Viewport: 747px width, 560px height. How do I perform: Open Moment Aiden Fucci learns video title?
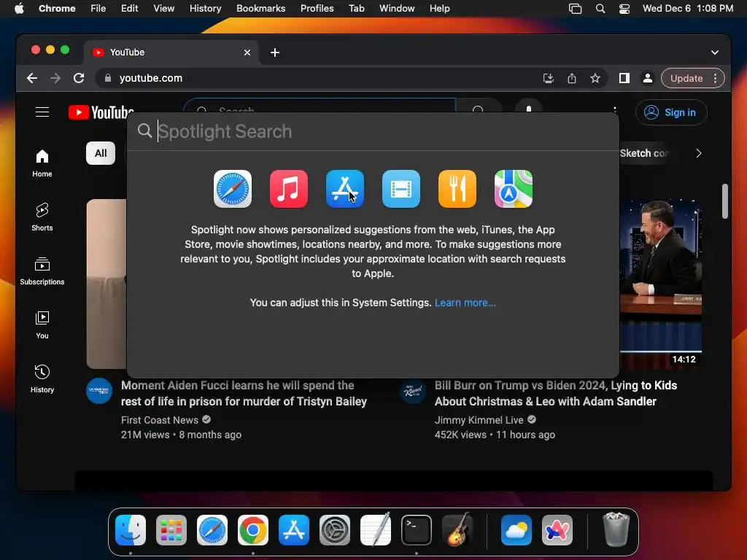pyautogui.click(x=244, y=393)
